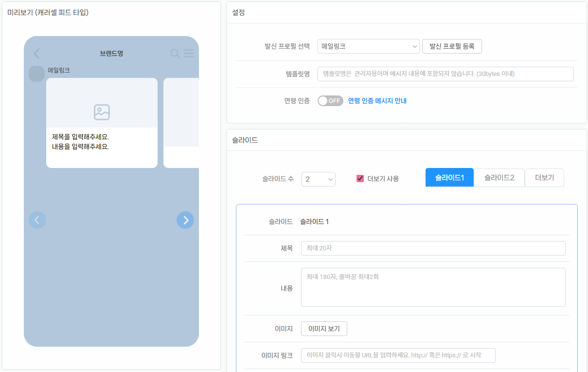Viewport: 588px width, 372px height.
Task: Click the 발신 프로필 등록 button
Action: click(x=452, y=46)
